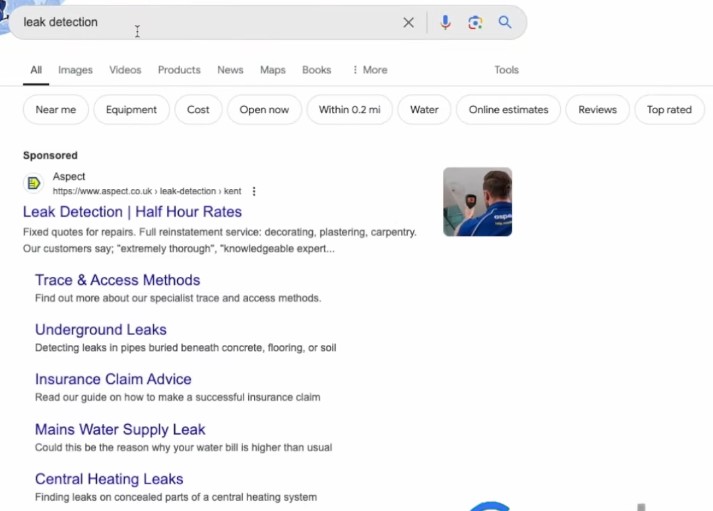The image size is (713, 511).
Task: Click 'Fixed quotes for repairs' ad description
Action: [220, 240]
